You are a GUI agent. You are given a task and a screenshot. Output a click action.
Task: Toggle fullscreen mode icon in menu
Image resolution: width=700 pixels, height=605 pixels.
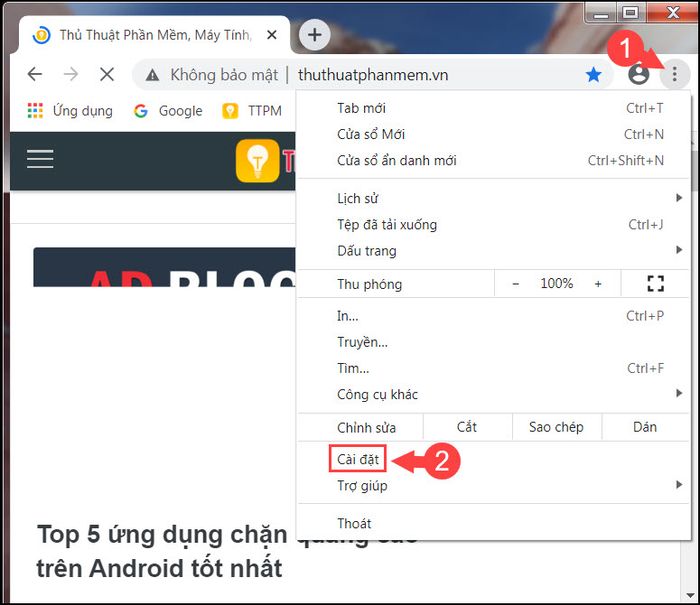655,283
